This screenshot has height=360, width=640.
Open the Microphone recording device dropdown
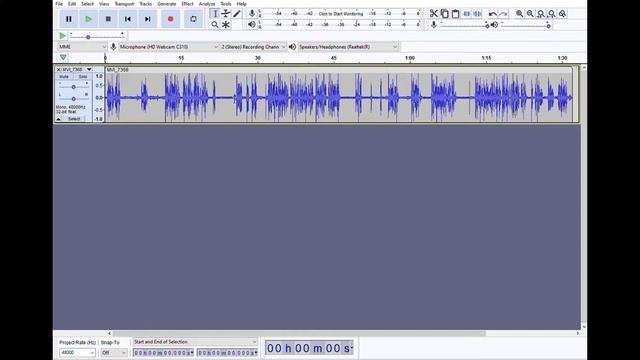(x=169, y=47)
